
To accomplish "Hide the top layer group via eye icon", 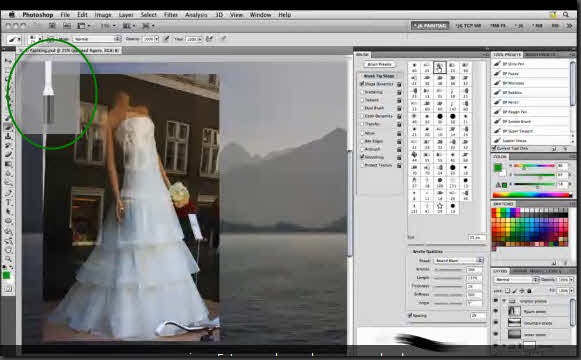I will click(496, 301).
